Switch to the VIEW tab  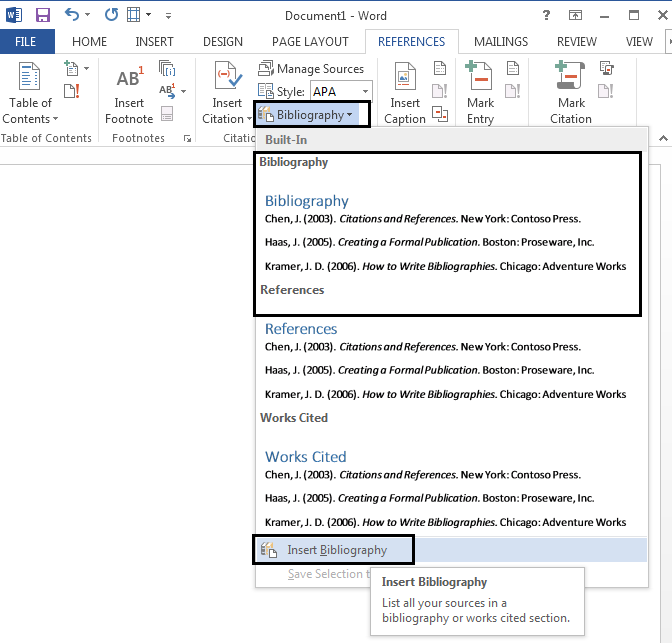coord(639,42)
